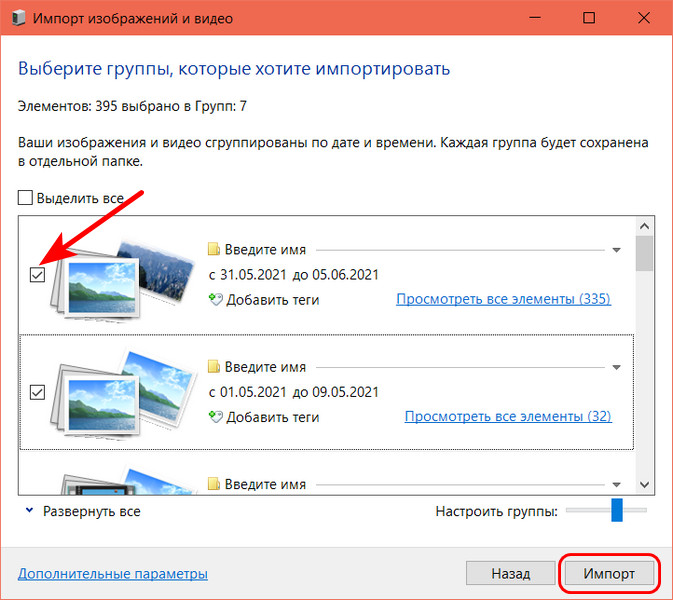Viewport: 673px width, 600px height.
Task: Click the "Настроить группы" slider handle
Action: (x=617, y=510)
